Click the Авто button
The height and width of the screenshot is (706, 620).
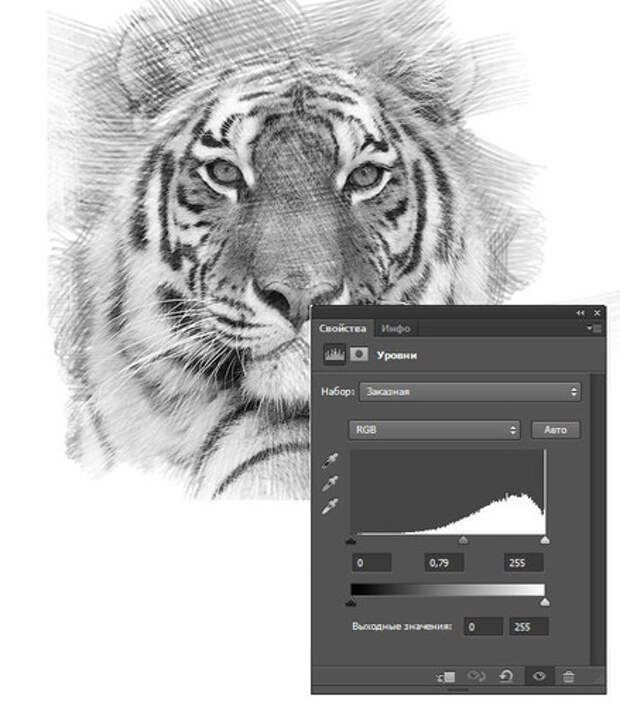click(555, 429)
